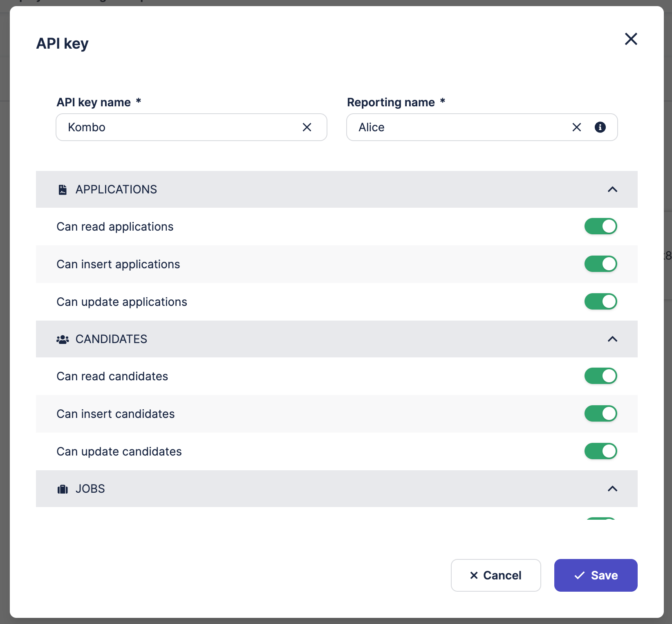Disable Can read applications toggle
The width and height of the screenshot is (672, 624).
[x=600, y=226]
